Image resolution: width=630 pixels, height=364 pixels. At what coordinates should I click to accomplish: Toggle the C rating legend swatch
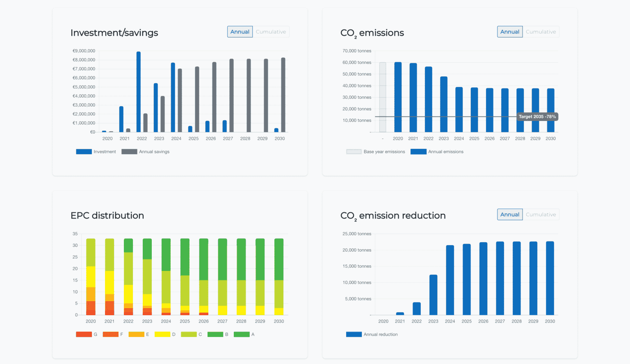pyautogui.click(x=189, y=334)
